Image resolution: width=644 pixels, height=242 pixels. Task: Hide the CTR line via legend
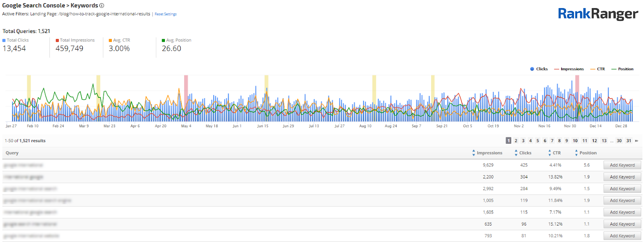coord(597,69)
